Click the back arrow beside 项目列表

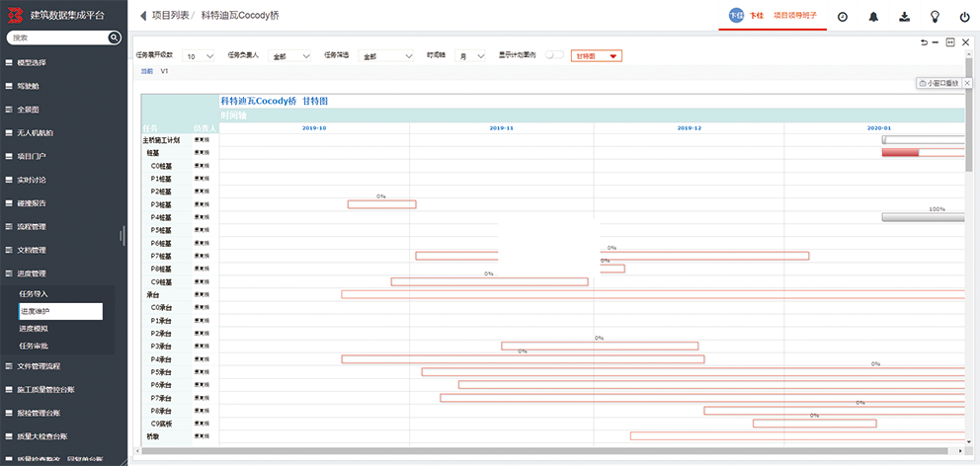click(x=142, y=16)
